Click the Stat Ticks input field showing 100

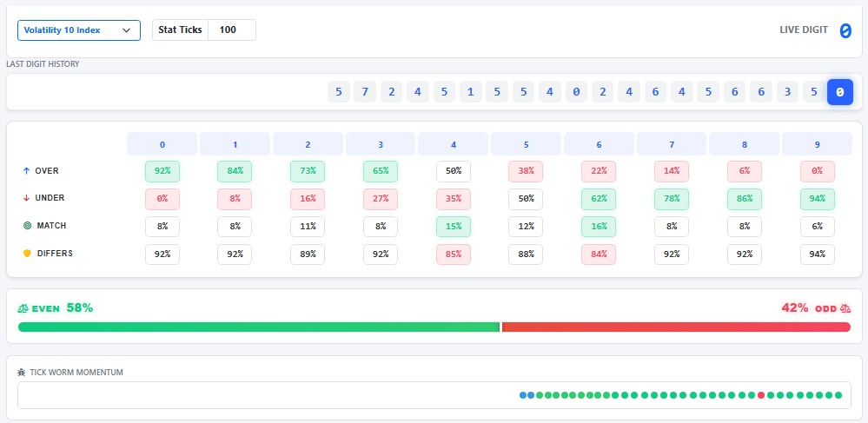pyautogui.click(x=231, y=30)
